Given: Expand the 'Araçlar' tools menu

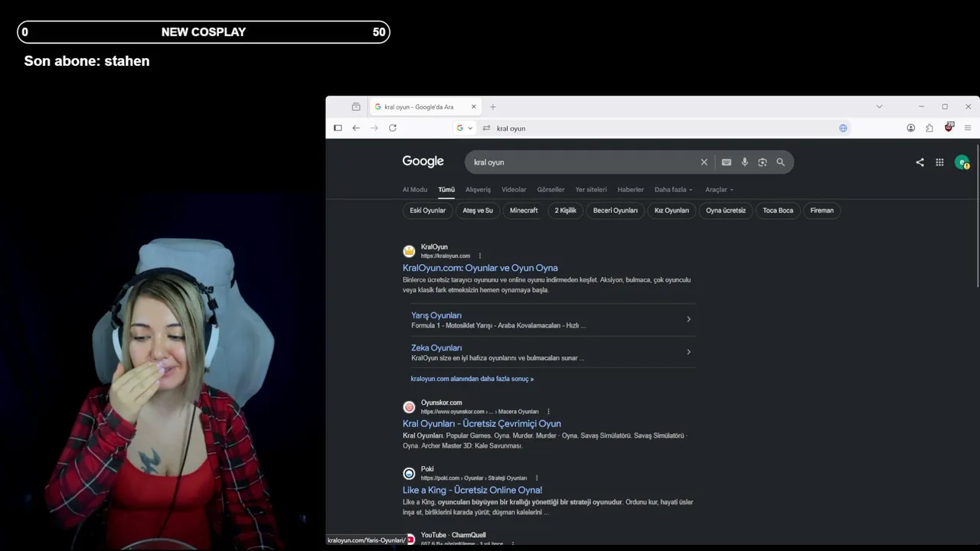Looking at the screenshot, I should pos(720,190).
